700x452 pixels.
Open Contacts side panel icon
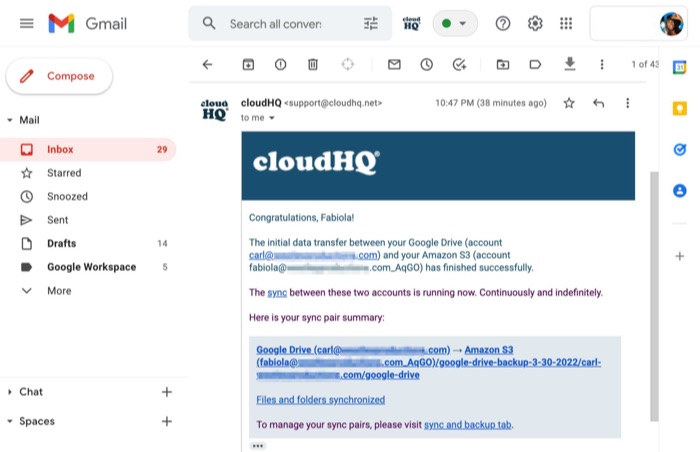[x=679, y=191]
